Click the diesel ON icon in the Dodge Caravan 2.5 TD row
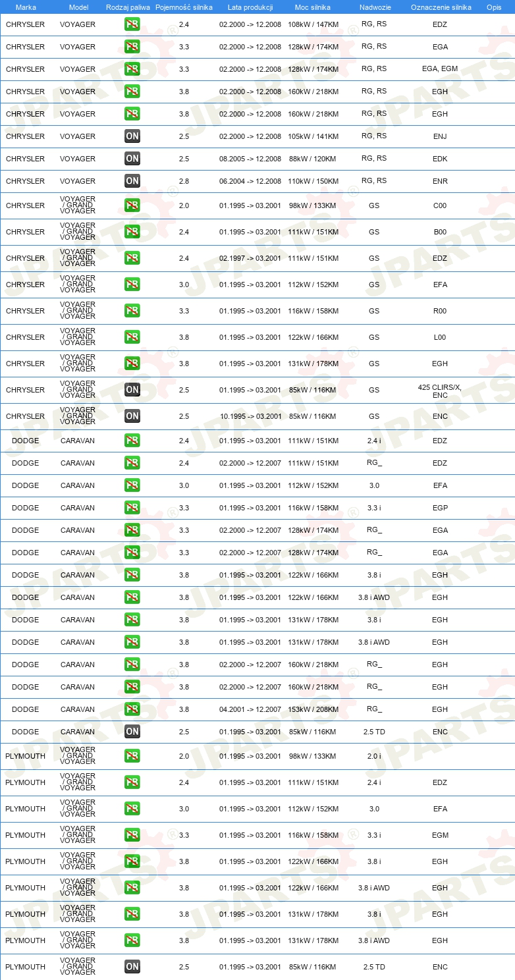The width and height of the screenshot is (515, 980). 132,732
